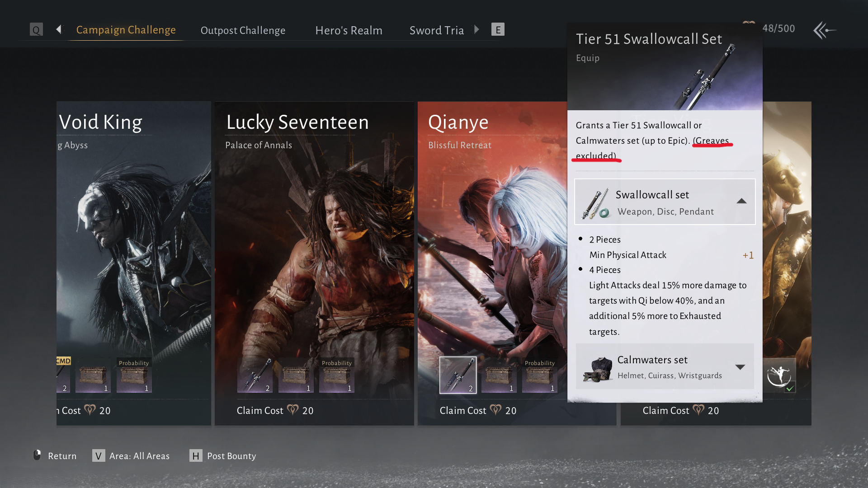868x488 pixels.
Task: Click Lucky Seventeen's probability chest reward
Action: pyautogui.click(x=337, y=375)
